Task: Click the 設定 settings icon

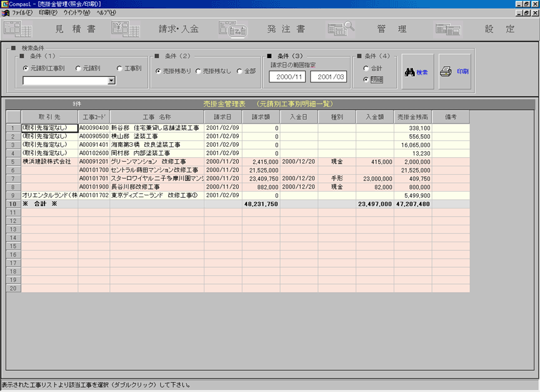Action: (448, 29)
